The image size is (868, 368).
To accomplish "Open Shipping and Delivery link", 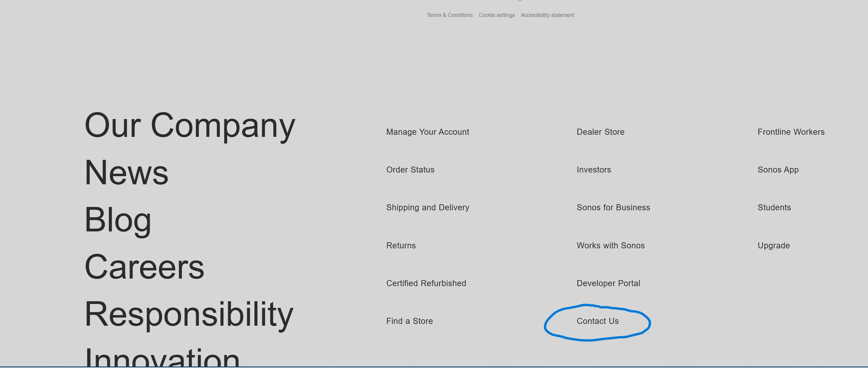I will [x=427, y=208].
